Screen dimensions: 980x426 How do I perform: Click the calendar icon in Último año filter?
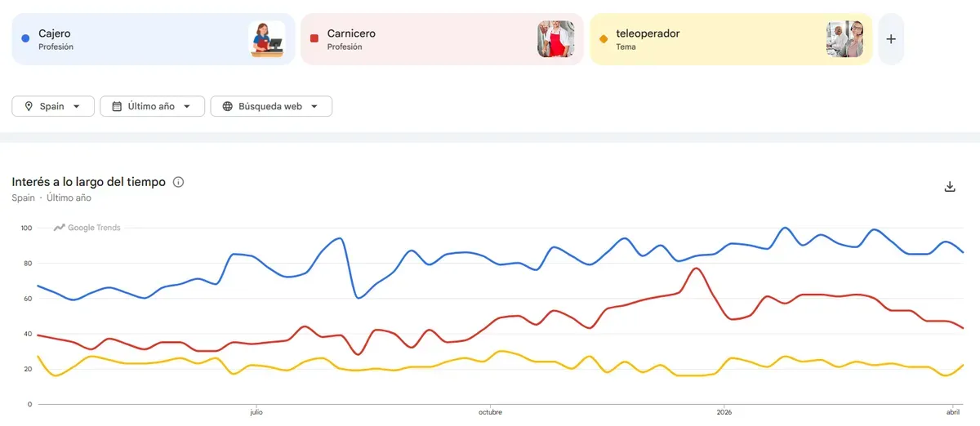pyautogui.click(x=117, y=106)
